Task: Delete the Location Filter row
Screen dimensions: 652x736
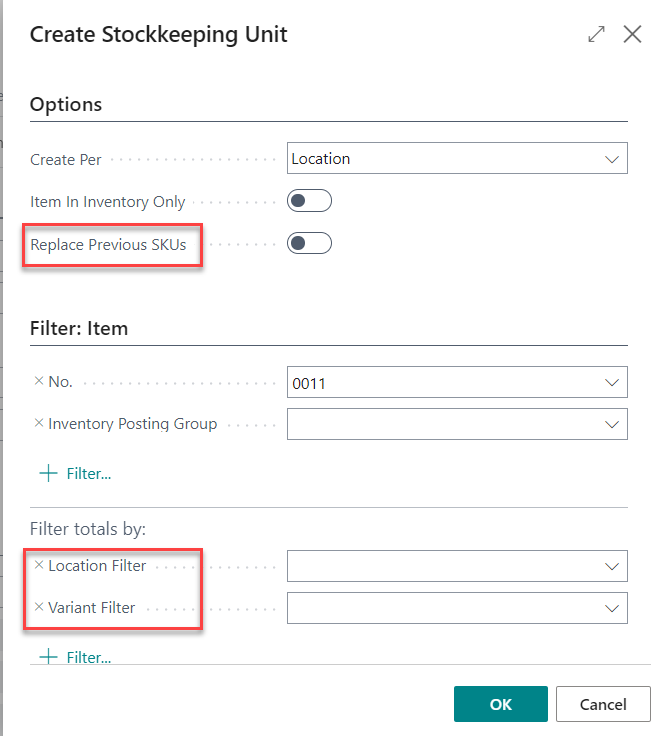Action: coord(39,565)
